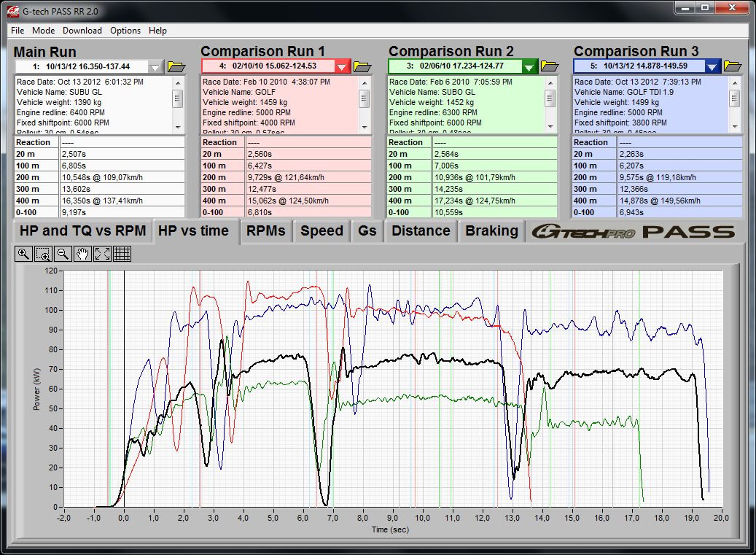Click the G-tech app icon in title bar
The width and height of the screenshot is (756, 555).
[13, 11]
